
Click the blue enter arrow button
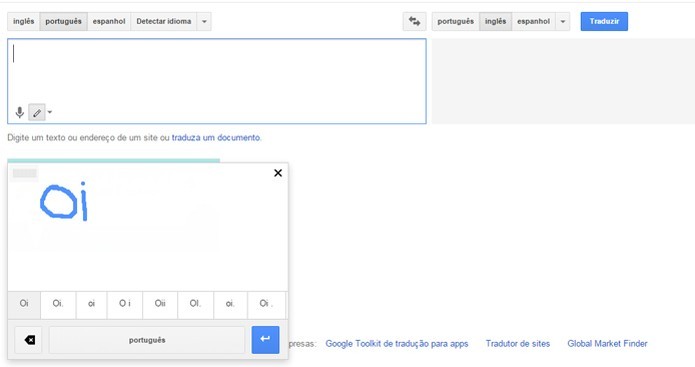click(265, 340)
